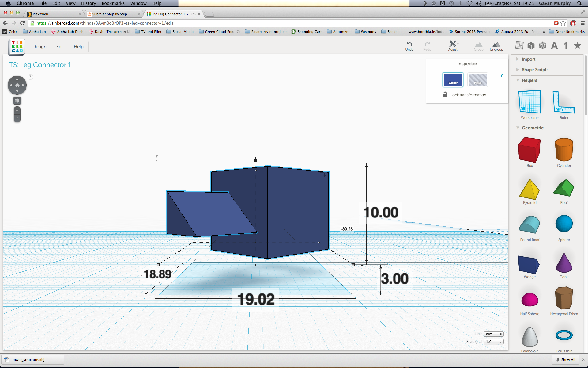The image size is (588, 368).
Task: Open the Color swatch in Inspector
Action: pyautogui.click(x=453, y=80)
